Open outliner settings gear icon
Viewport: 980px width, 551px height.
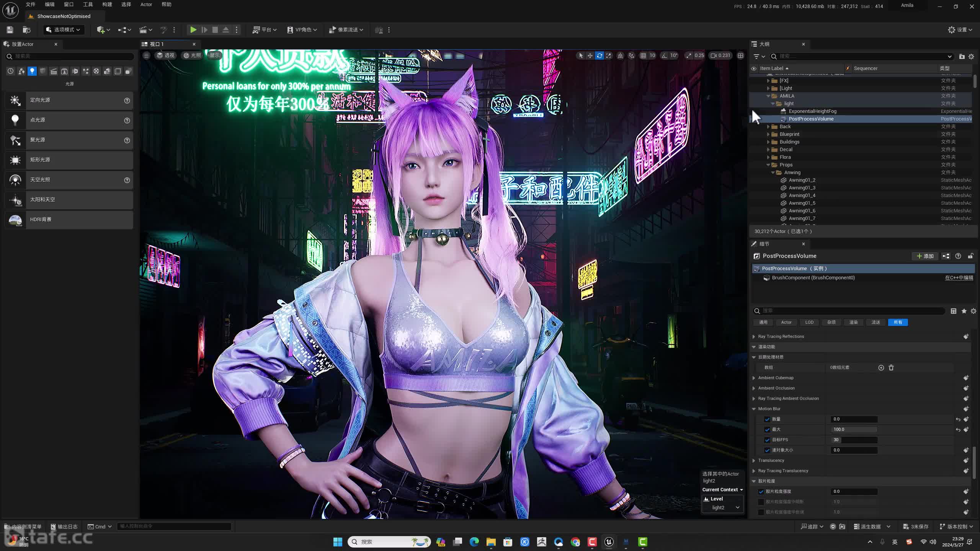971,57
